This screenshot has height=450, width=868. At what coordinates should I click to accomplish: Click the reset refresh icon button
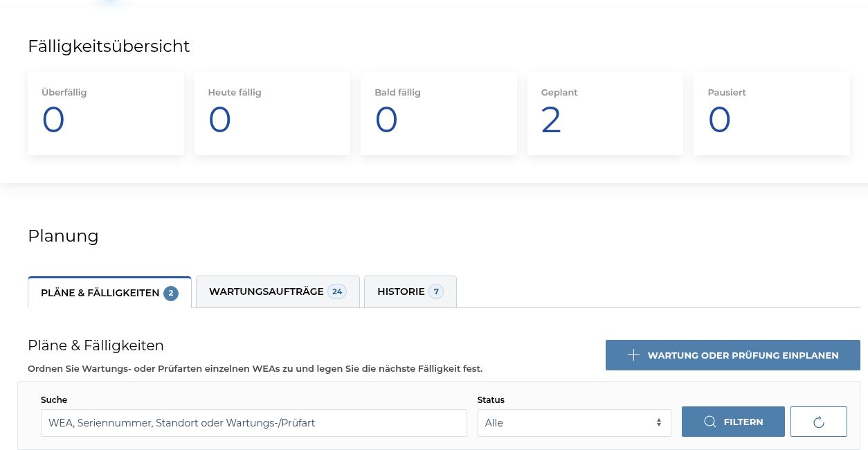(x=819, y=422)
